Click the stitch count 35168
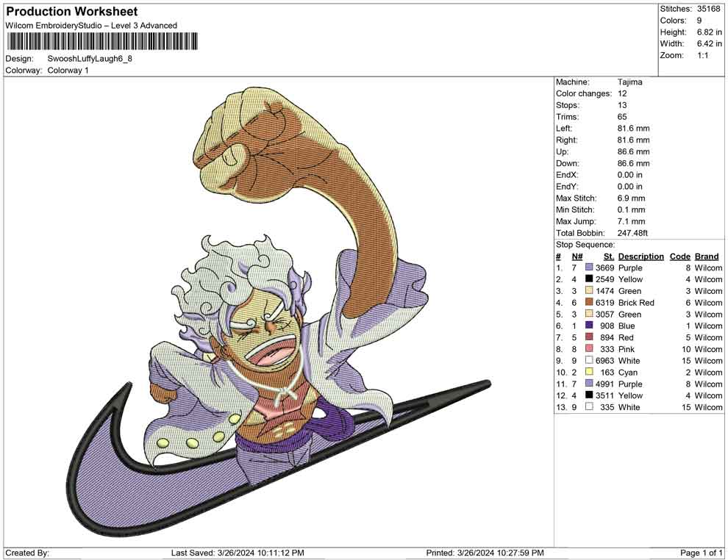728x560 pixels. point(708,9)
